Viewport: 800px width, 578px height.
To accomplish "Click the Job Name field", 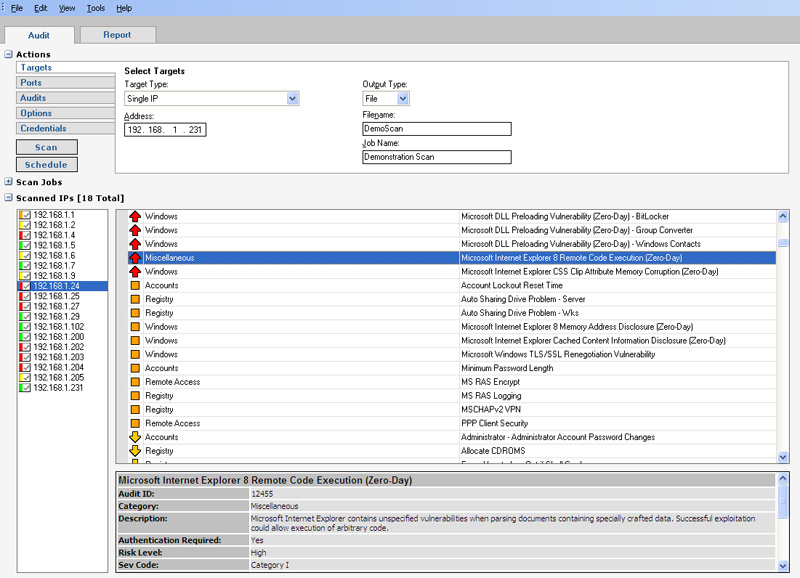I will [x=437, y=157].
